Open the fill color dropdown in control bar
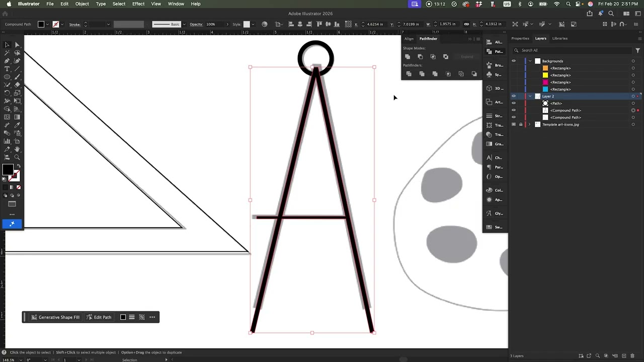This screenshot has height=362, width=644. [x=47, y=24]
